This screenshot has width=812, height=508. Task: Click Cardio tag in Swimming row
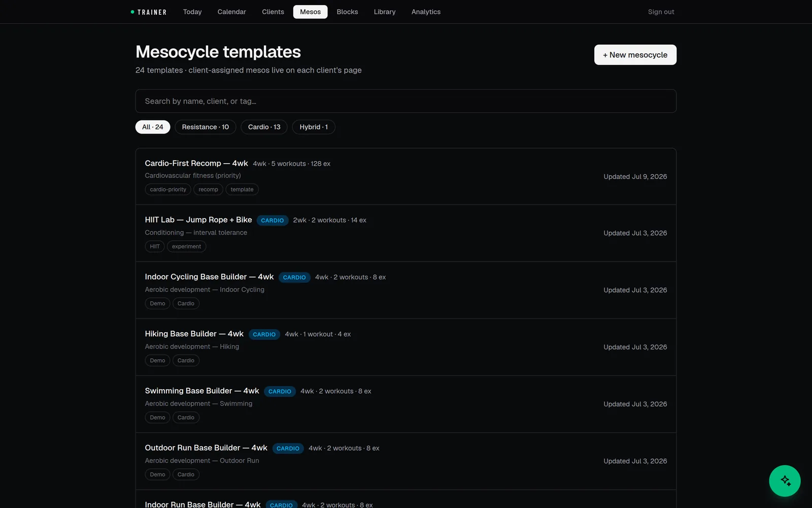pos(186,417)
